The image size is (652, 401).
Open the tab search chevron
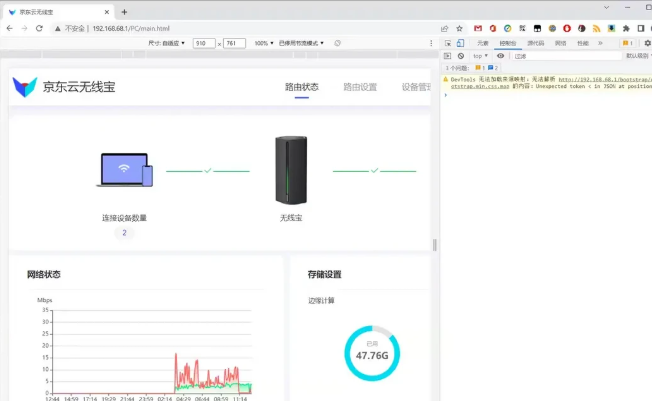[x=607, y=7]
